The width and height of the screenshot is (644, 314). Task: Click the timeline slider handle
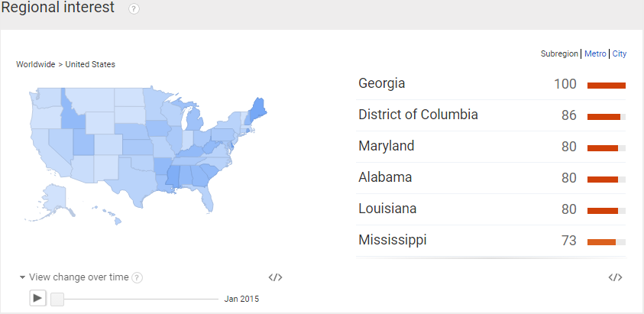57,299
